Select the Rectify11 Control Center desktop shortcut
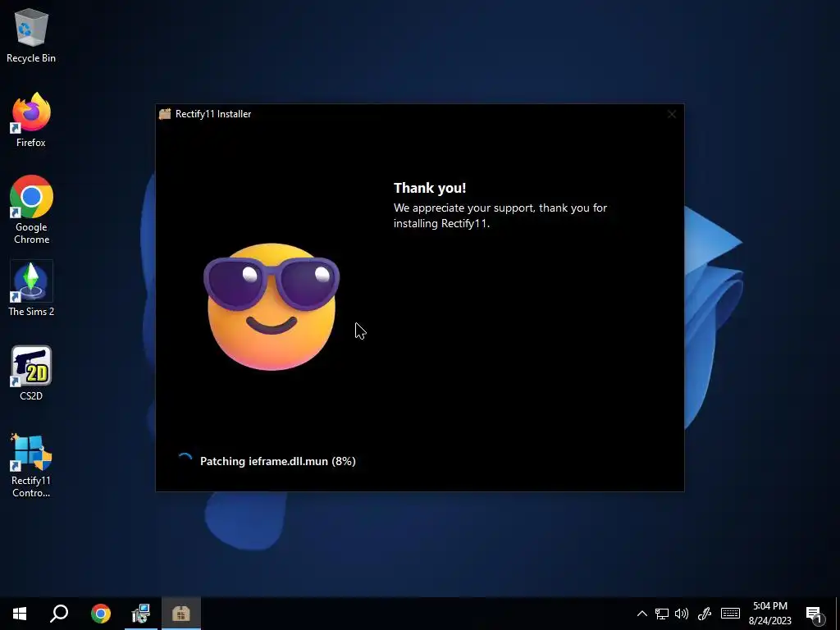 tap(31, 466)
